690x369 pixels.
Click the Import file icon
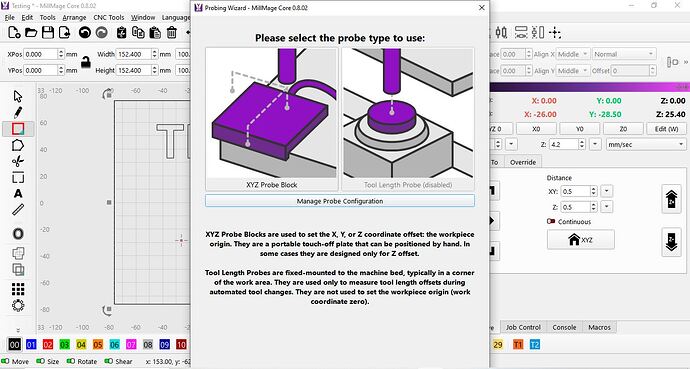click(64, 33)
